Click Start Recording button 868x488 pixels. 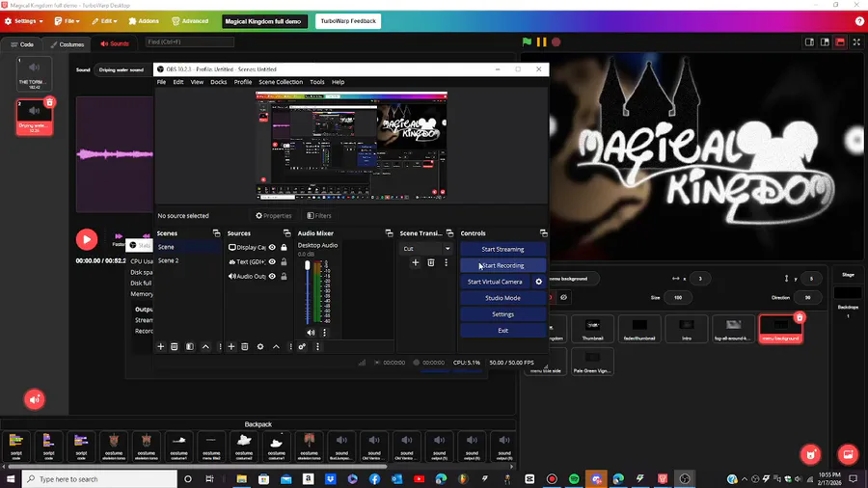click(502, 265)
